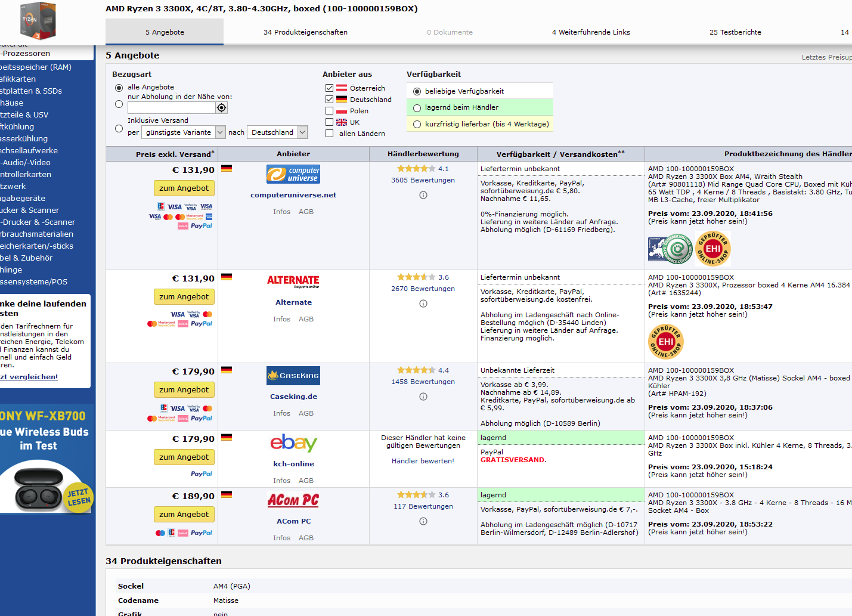Switch to '5 Angebote' tab
The width and height of the screenshot is (852, 616).
pos(165,32)
